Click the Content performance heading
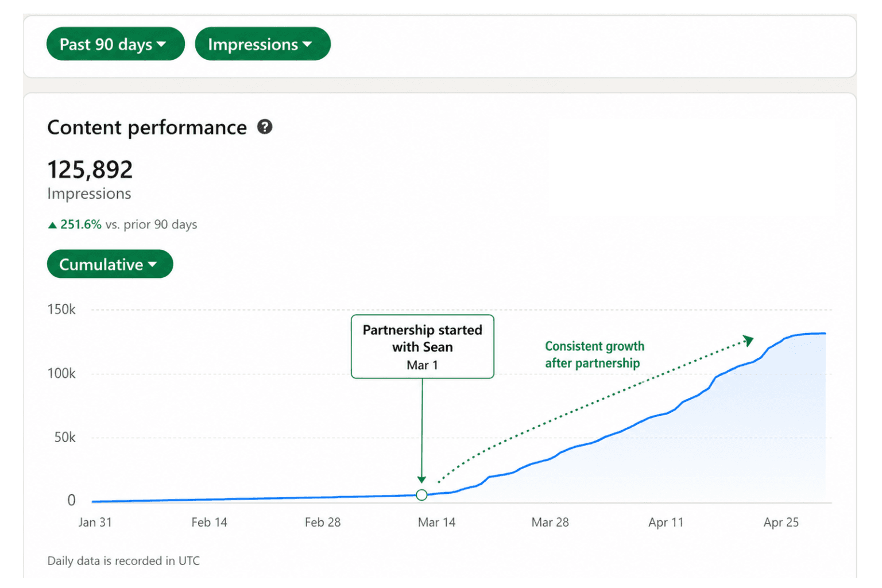 coord(147,127)
